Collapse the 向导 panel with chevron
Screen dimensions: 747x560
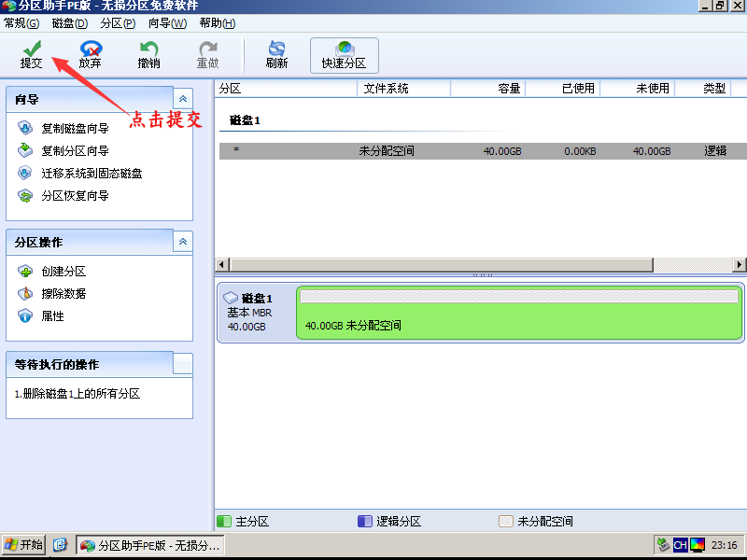pos(183,99)
